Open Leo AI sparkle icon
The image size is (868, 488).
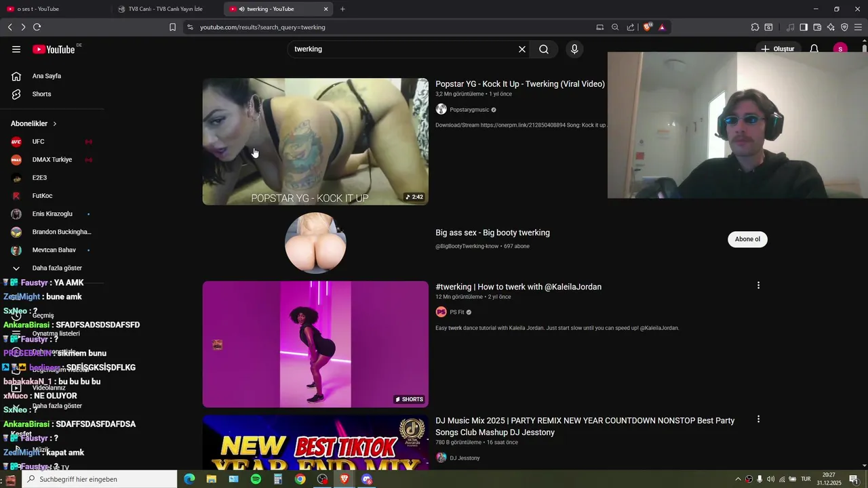click(831, 27)
